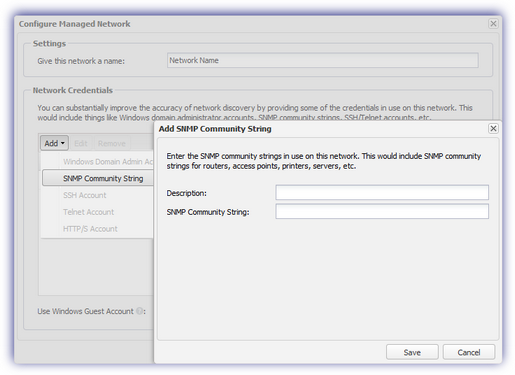Choose SSH Account from Add menu
The width and height of the screenshot is (515, 375).
98,195
